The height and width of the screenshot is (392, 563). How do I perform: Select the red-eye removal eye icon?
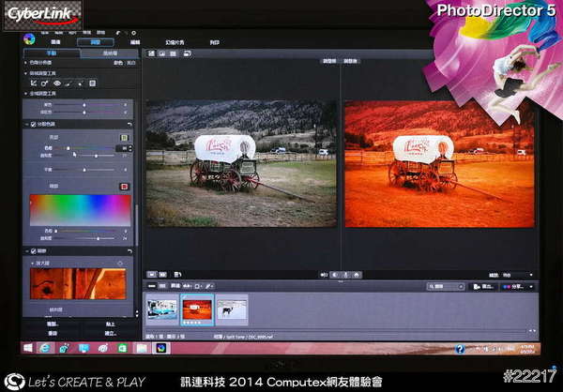58,83
